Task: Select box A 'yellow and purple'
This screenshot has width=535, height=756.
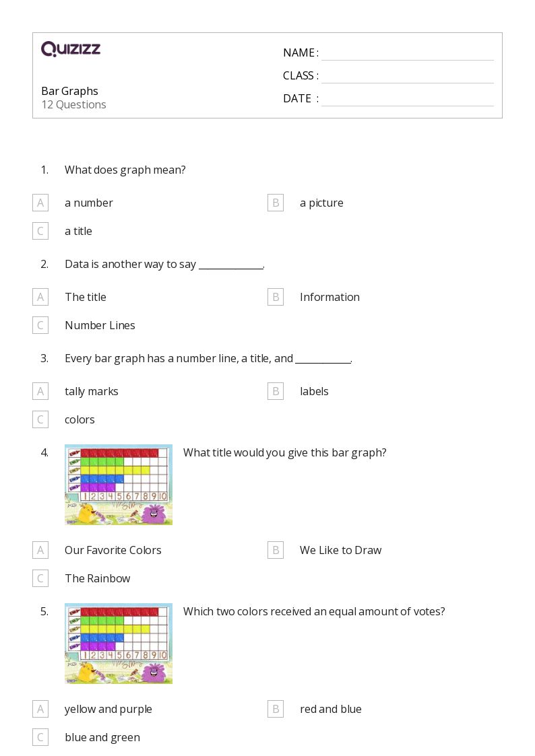Action: point(40,709)
